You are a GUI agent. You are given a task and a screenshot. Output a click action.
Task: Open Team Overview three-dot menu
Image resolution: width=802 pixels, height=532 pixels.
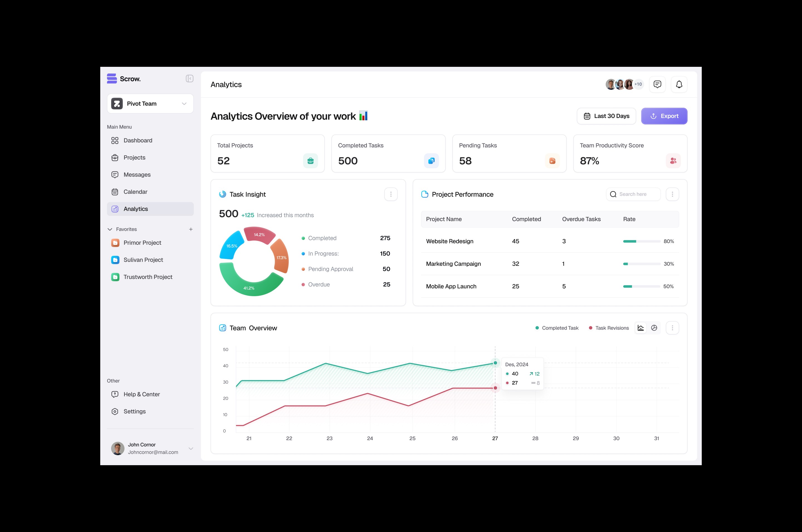(672, 328)
